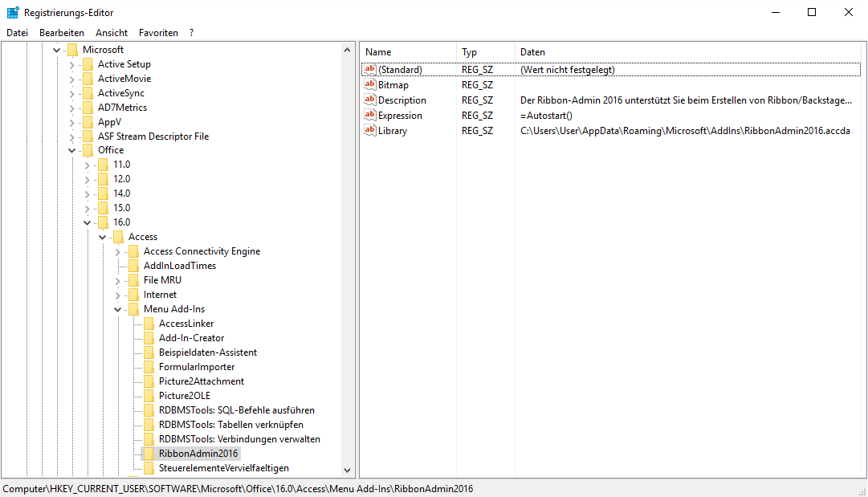Click the 12.0 folder icon
Screen dimensions: 868x497
pyautogui.click(x=104, y=179)
